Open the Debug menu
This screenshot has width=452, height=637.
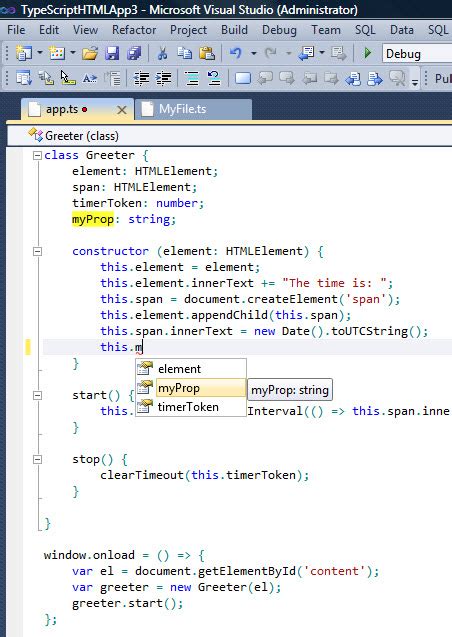point(279,30)
